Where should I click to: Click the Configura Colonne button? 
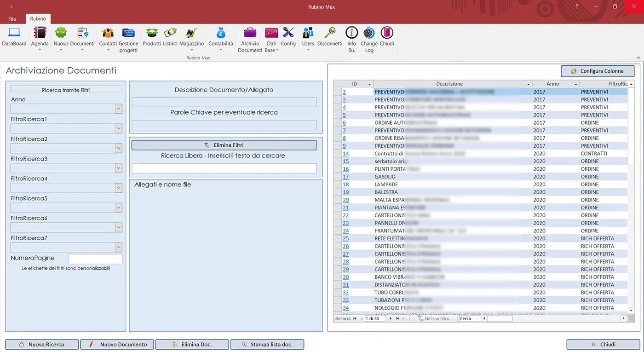[x=598, y=71]
